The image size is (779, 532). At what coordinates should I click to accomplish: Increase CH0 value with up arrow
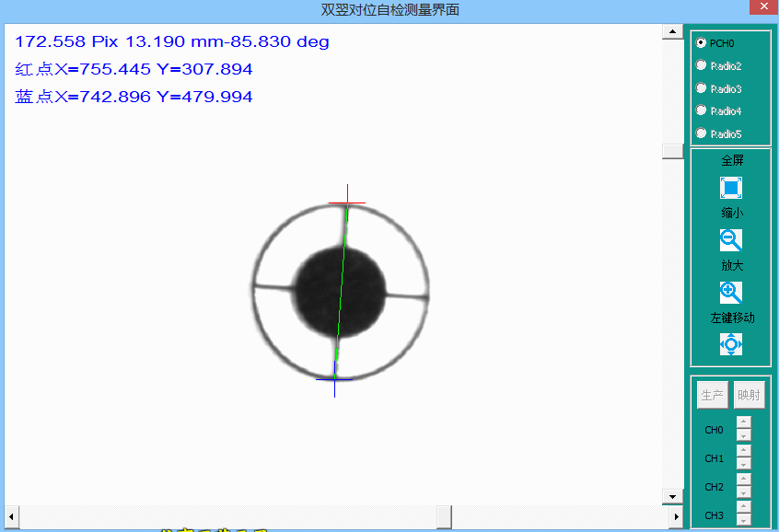[744, 422]
